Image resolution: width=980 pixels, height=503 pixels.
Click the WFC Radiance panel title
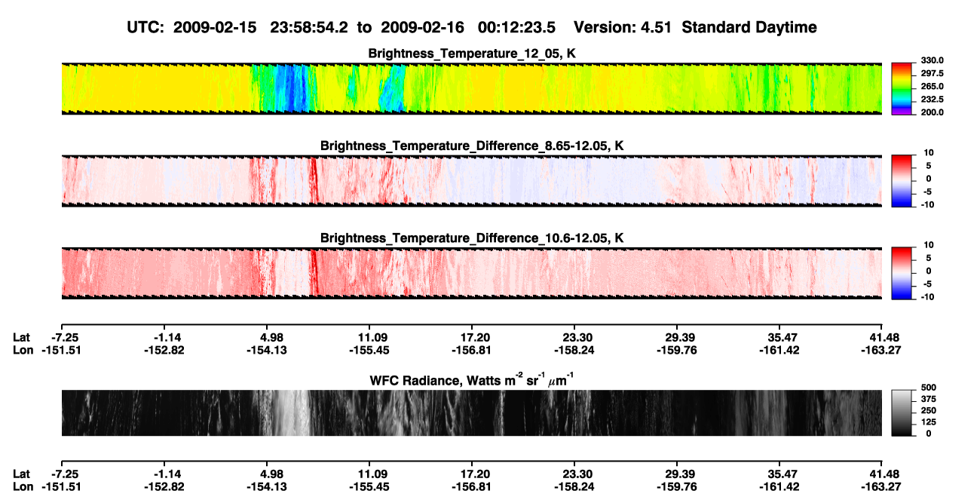[472, 380]
